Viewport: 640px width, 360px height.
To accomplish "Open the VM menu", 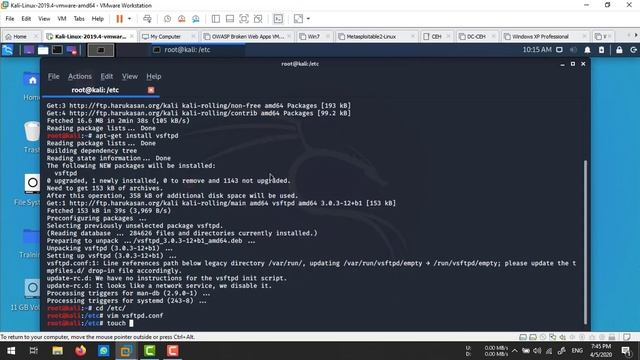I will (62, 19).
